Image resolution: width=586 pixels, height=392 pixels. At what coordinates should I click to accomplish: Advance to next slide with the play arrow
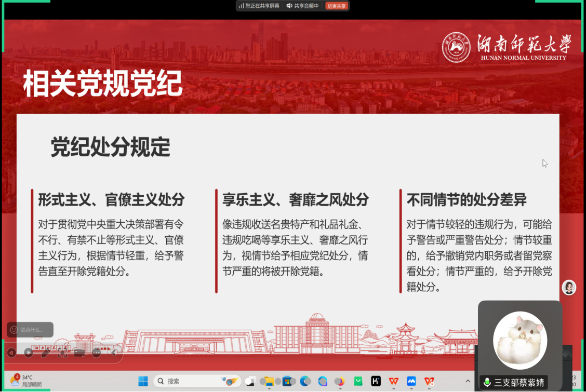(x=29, y=353)
